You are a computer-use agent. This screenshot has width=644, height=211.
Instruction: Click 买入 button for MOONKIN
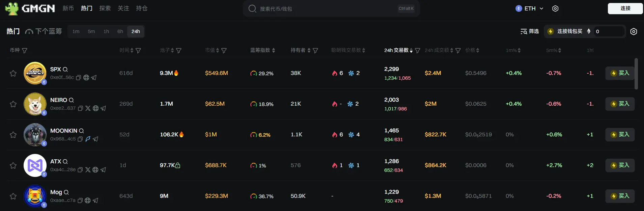coord(620,135)
